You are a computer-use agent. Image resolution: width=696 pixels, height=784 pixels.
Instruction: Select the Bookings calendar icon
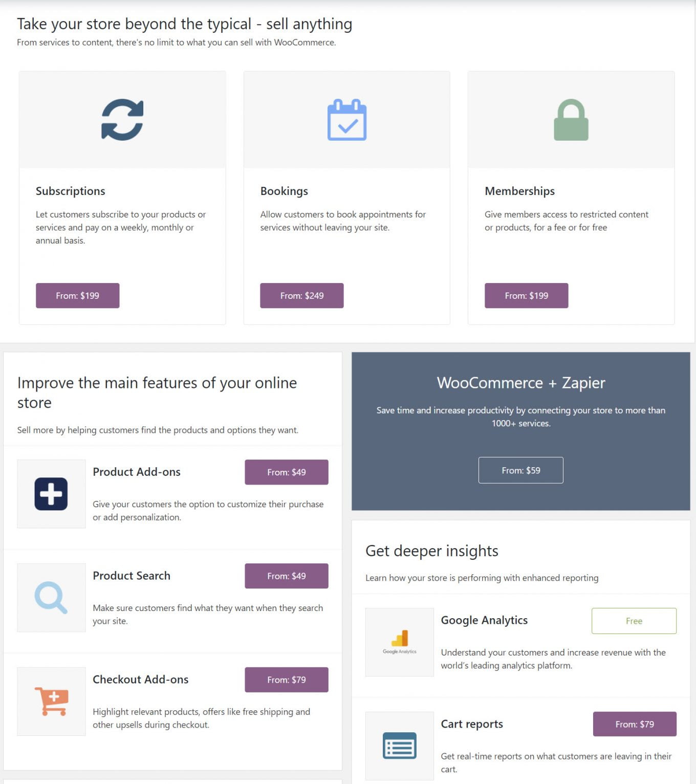[347, 120]
